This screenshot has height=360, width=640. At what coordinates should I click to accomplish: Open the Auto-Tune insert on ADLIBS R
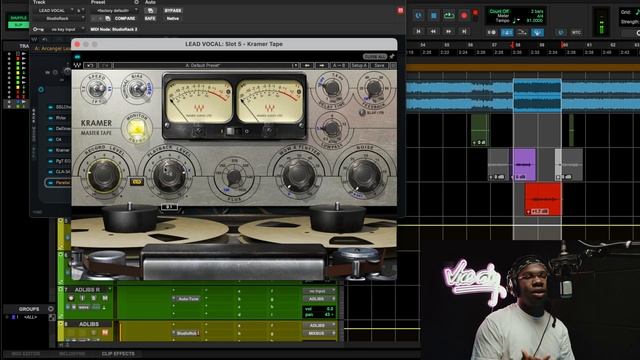coord(187,299)
